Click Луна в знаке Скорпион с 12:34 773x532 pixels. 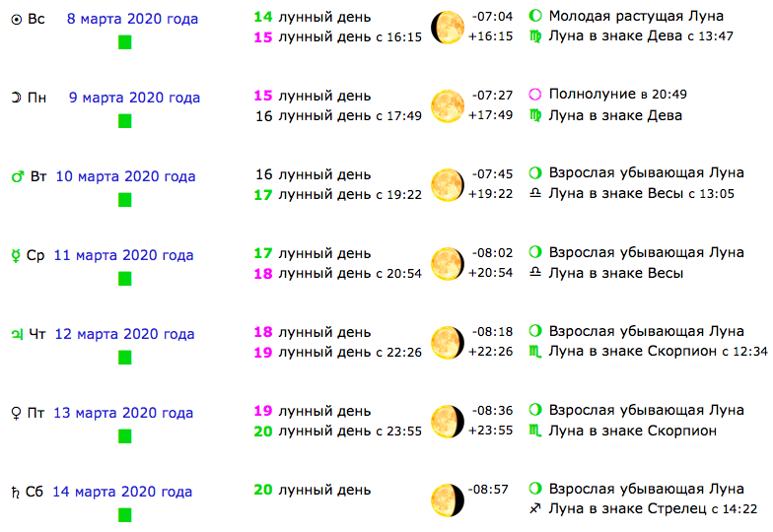658,352
